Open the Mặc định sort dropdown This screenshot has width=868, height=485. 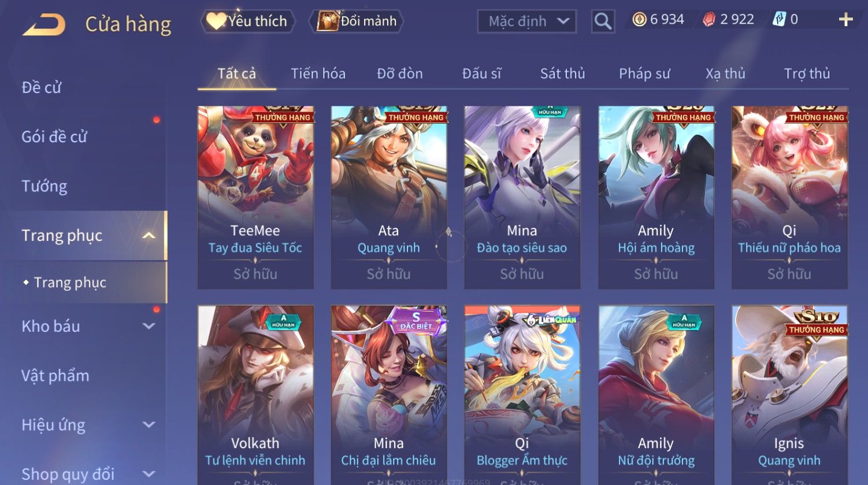[x=527, y=21]
